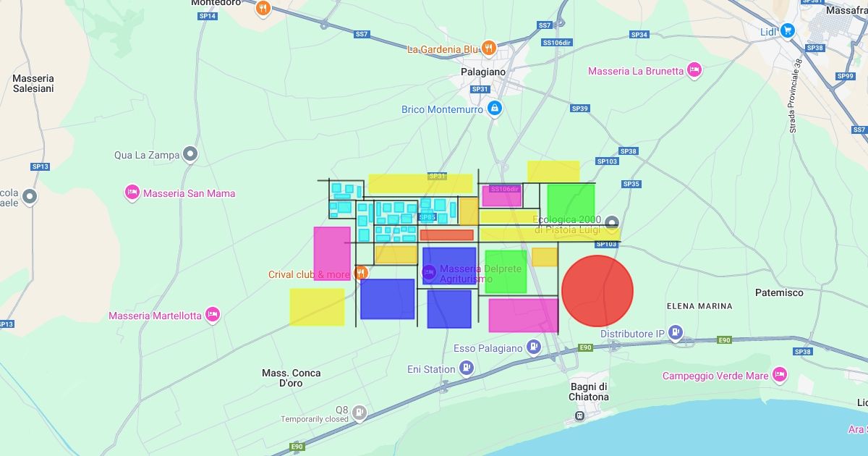Click the Crival club & more restaurant icon
This screenshot has width=868, height=456.
pyautogui.click(x=361, y=274)
